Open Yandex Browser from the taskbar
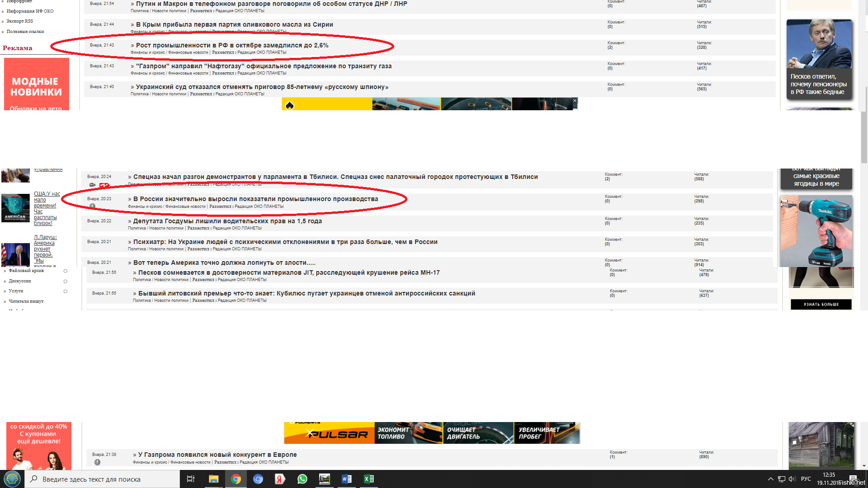Screen dimensions: 868x488 (280, 479)
